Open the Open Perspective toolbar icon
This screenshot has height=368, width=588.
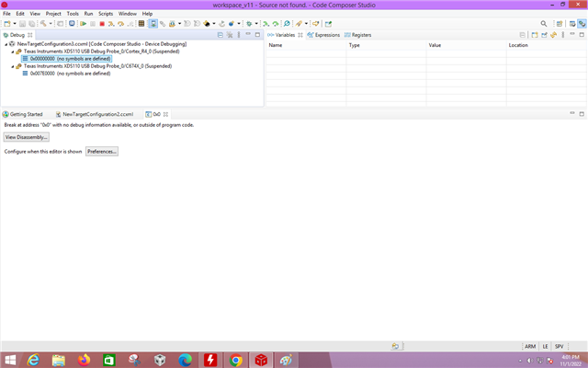[x=560, y=24]
